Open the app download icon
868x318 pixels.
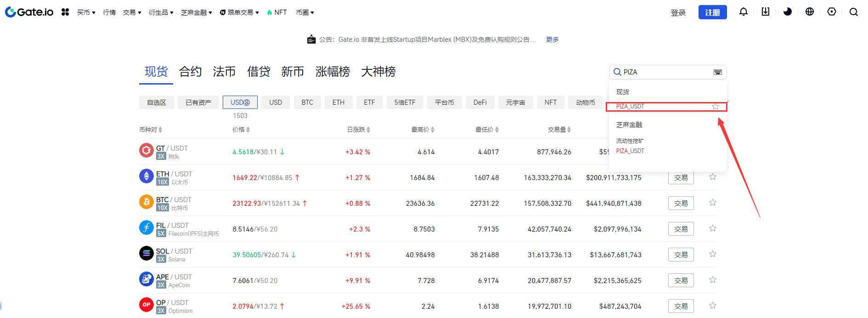pyautogui.click(x=765, y=12)
